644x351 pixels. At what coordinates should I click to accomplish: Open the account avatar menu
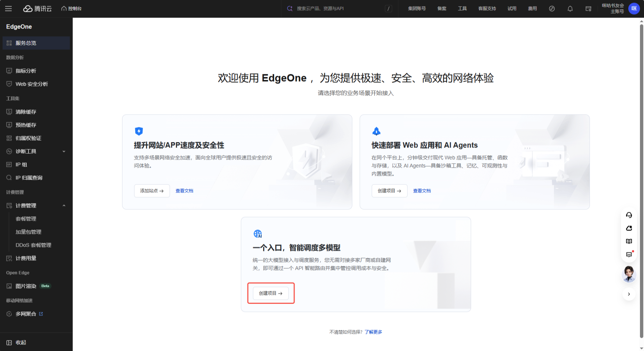point(634,8)
